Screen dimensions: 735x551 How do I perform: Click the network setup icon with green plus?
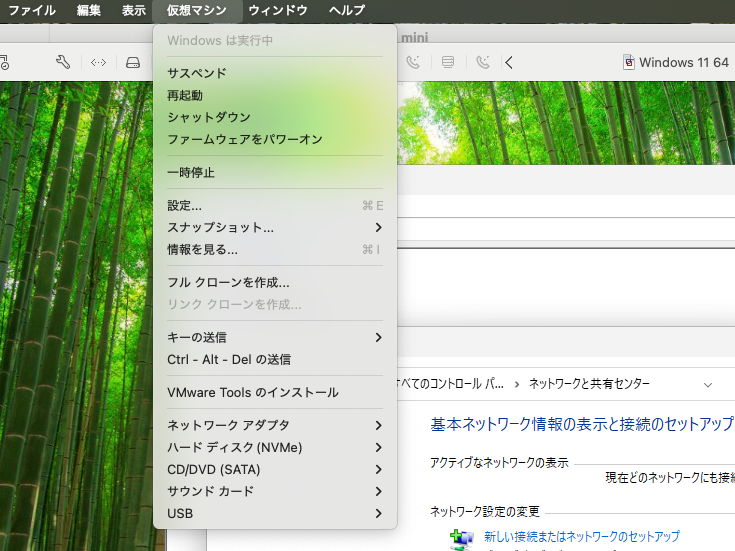[461, 537]
